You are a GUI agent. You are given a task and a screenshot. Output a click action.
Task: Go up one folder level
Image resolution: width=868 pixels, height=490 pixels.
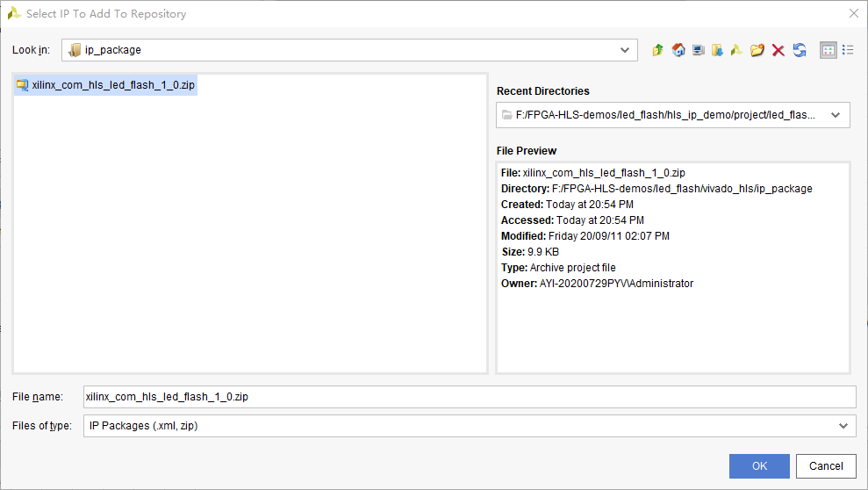tap(658, 50)
